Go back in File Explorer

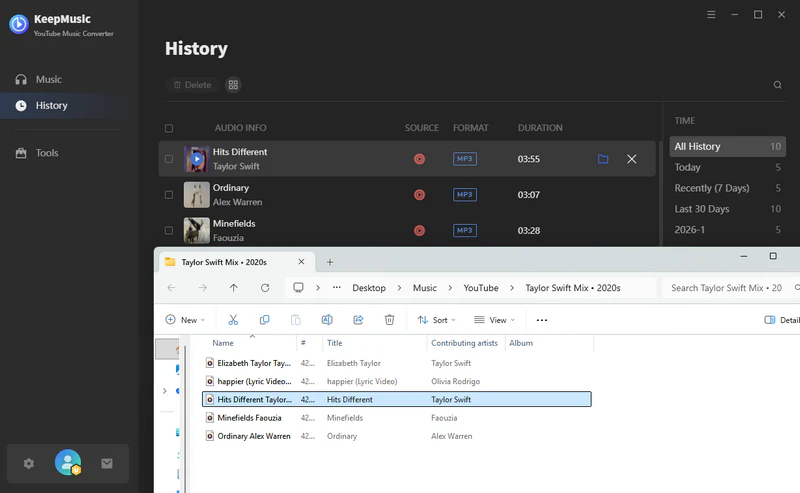point(171,288)
